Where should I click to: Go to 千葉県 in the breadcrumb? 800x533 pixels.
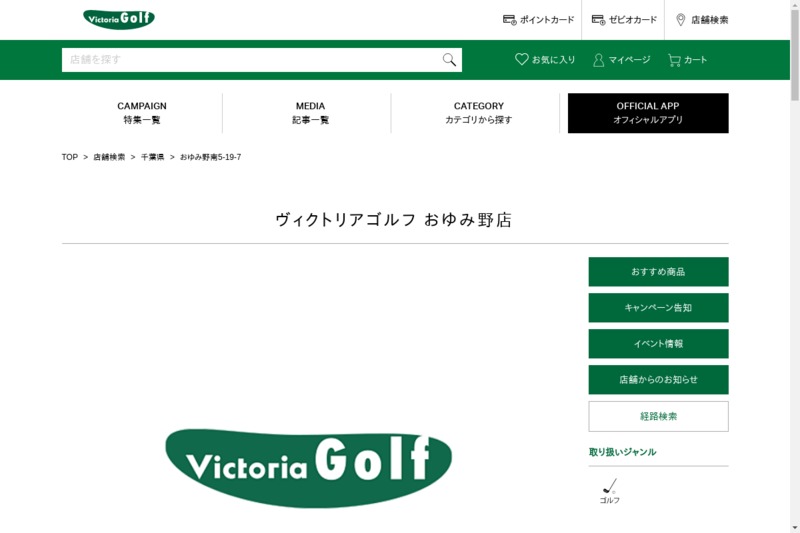click(153, 157)
